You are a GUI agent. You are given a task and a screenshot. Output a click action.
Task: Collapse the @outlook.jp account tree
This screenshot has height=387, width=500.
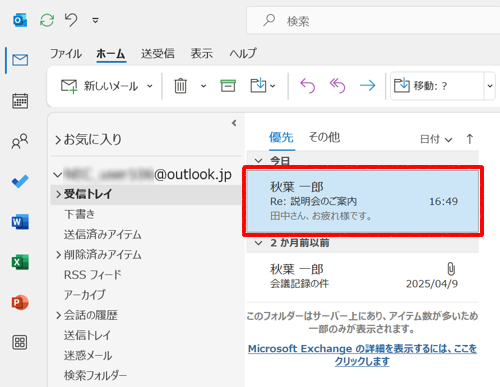pos(58,175)
